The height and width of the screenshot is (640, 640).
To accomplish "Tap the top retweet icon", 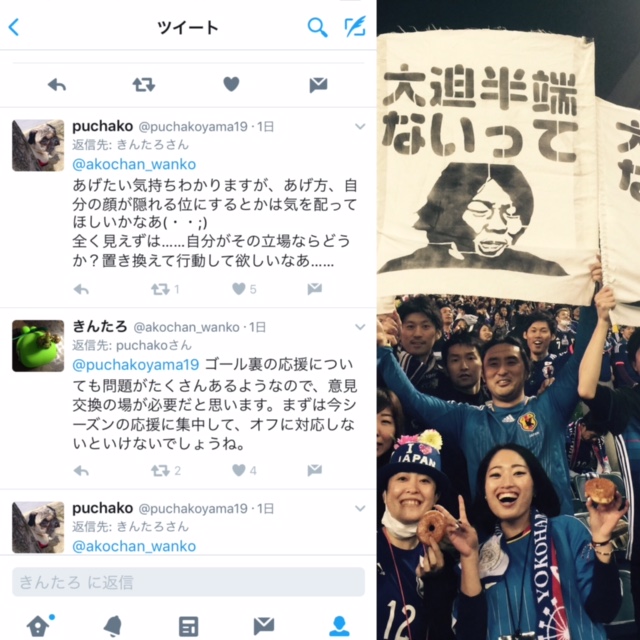I will (144, 84).
